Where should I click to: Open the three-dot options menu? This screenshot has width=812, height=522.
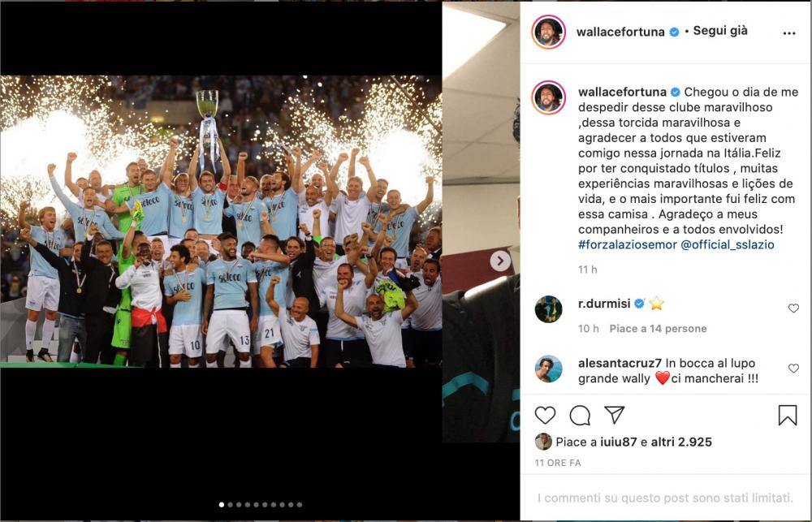click(x=788, y=33)
